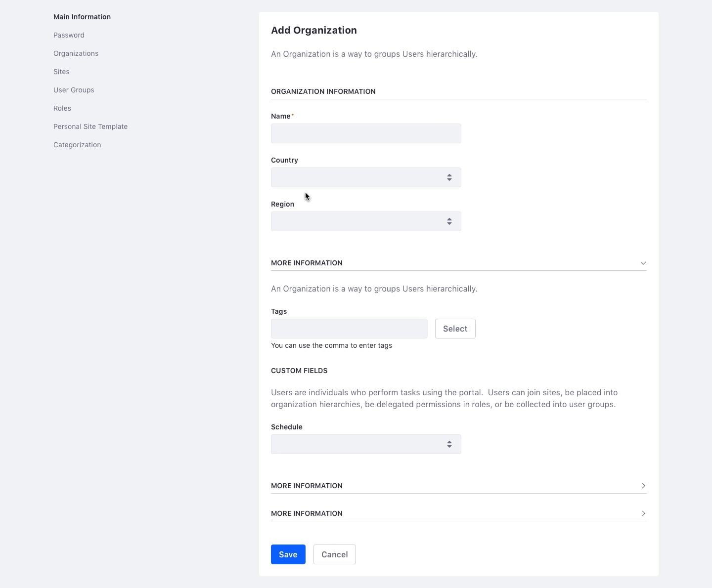Screen dimensions: 712x588
Task: Open the Schedule dropdown
Action: click(365, 444)
